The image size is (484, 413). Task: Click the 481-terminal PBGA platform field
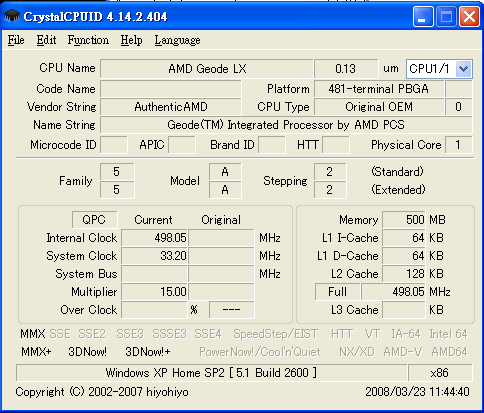pyautogui.click(x=379, y=89)
